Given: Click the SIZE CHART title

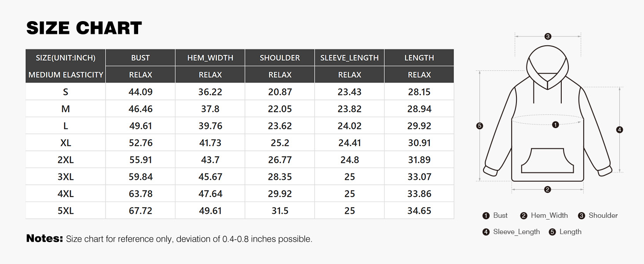Looking at the screenshot, I should [x=84, y=28].
